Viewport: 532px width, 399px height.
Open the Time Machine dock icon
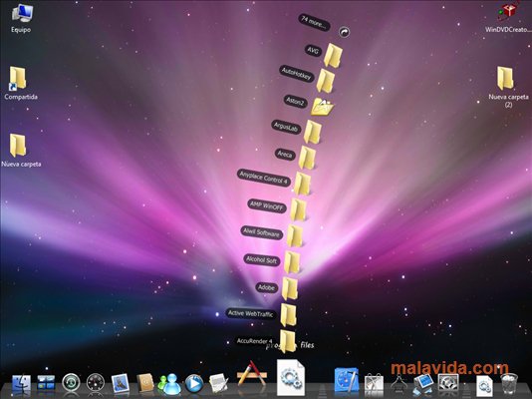71,383
